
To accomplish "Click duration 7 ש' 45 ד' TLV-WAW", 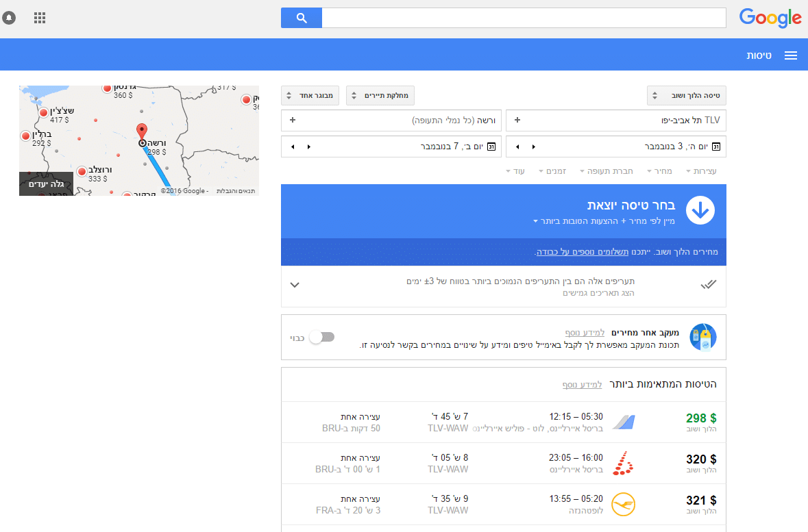I will point(450,422).
